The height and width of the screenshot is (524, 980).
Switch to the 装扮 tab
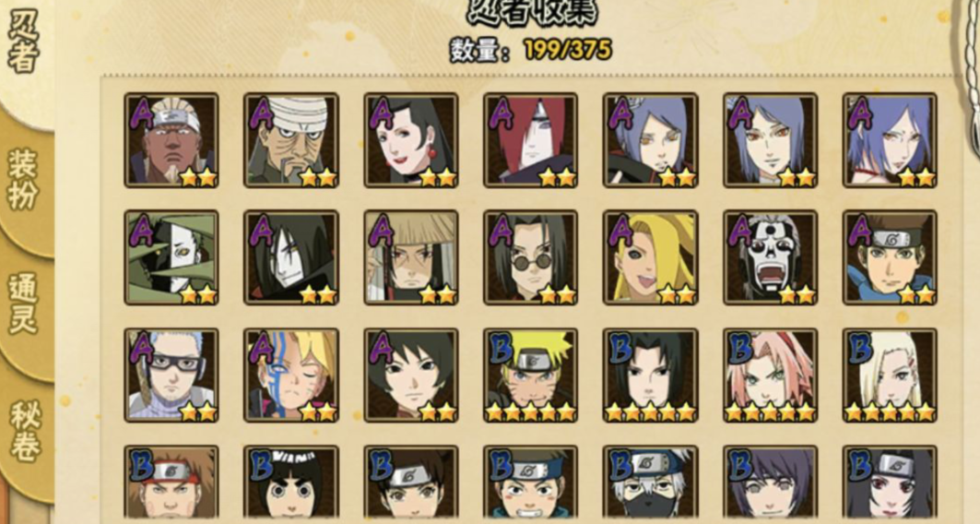24,179
